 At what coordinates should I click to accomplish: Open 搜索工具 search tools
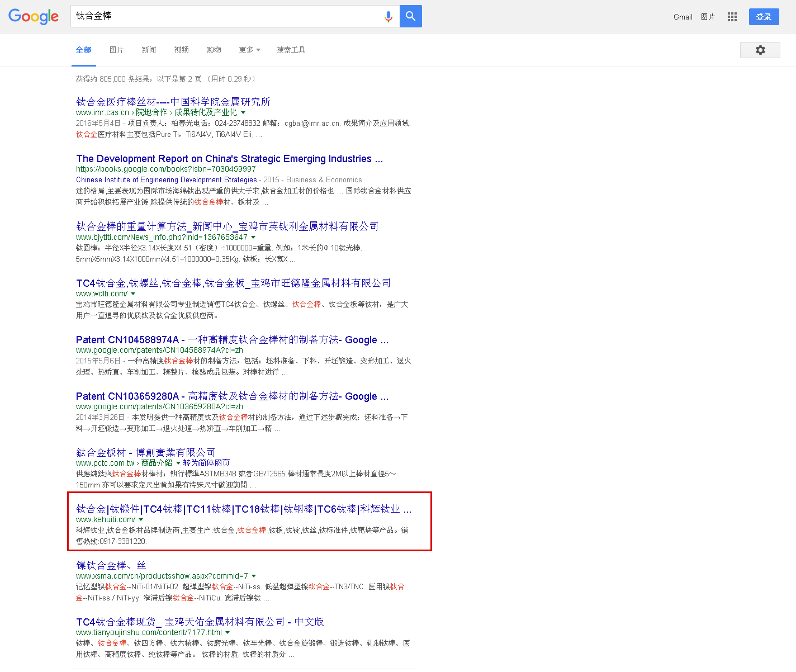coord(291,50)
